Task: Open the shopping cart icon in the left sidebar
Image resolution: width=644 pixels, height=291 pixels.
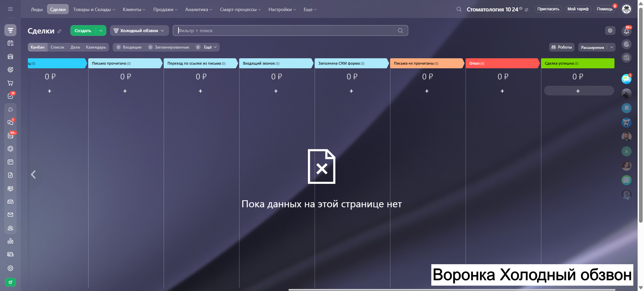Action: [10, 83]
